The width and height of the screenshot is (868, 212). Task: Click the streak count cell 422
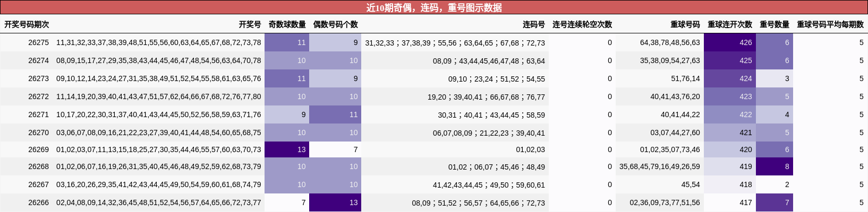tap(730, 114)
